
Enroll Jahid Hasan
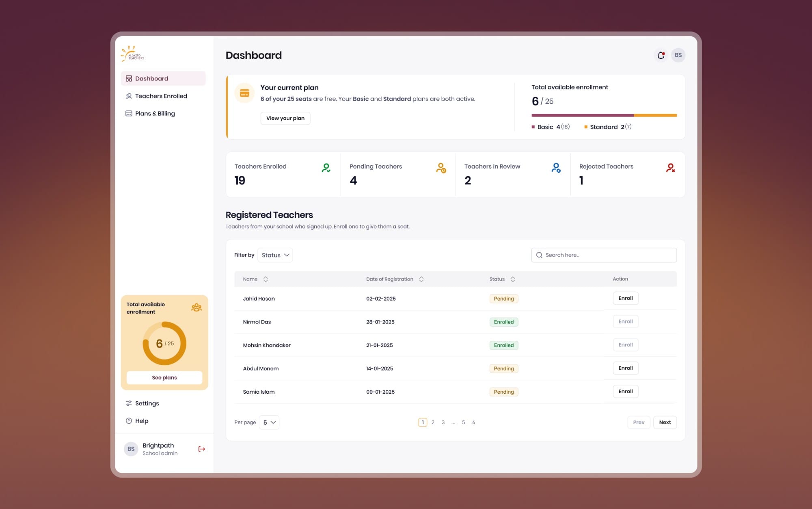[x=626, y=298]
